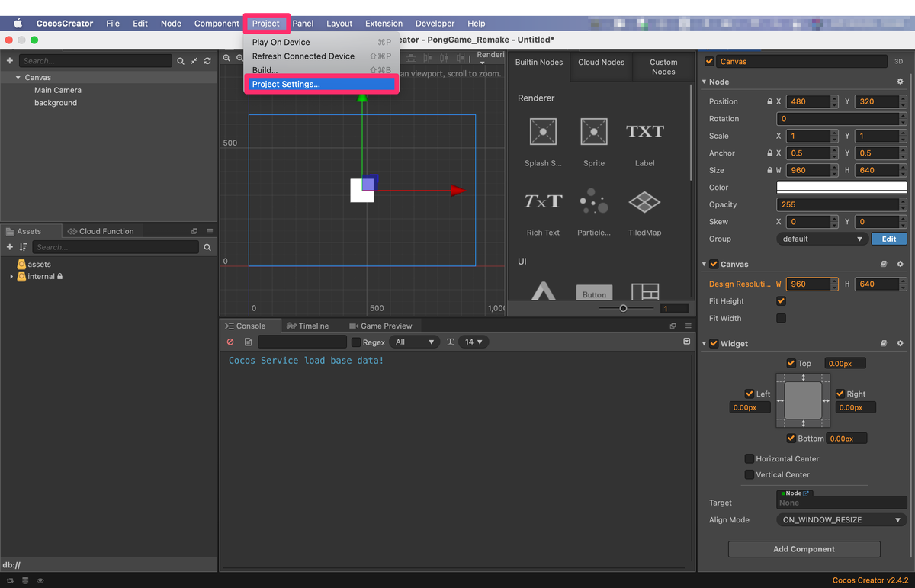This screenshot has width=915, height=588.
Task: Disable the Canvas component checkbox
Action: pyautogui.click(x=714, y=264)
